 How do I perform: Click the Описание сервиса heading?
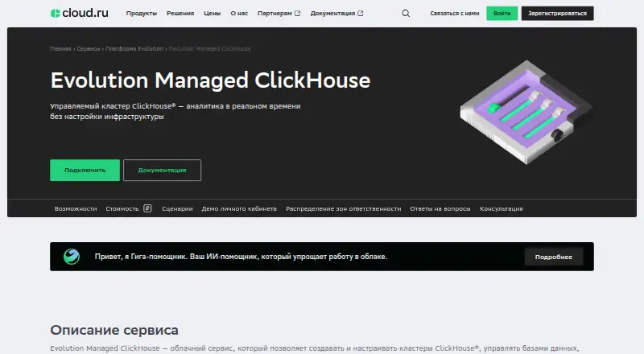(114, 330)
